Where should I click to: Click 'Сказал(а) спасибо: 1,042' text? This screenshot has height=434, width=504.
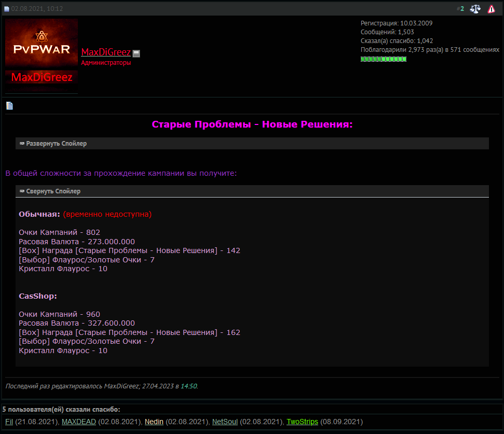[x=397, y=41]
